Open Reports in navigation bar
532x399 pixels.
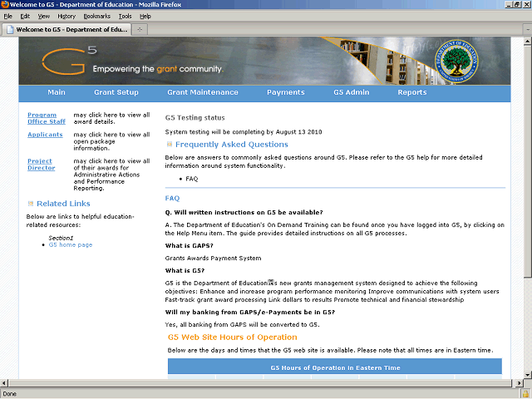(x=412, y=92)
